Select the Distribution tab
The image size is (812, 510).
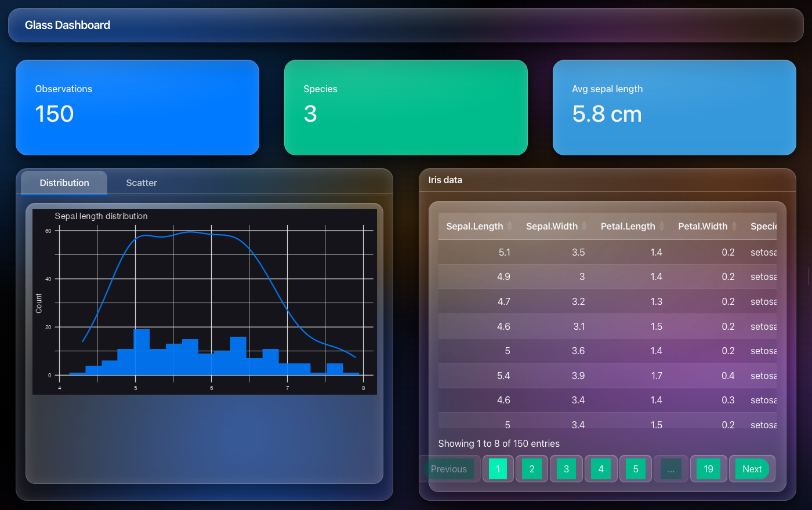coord(64,183)
